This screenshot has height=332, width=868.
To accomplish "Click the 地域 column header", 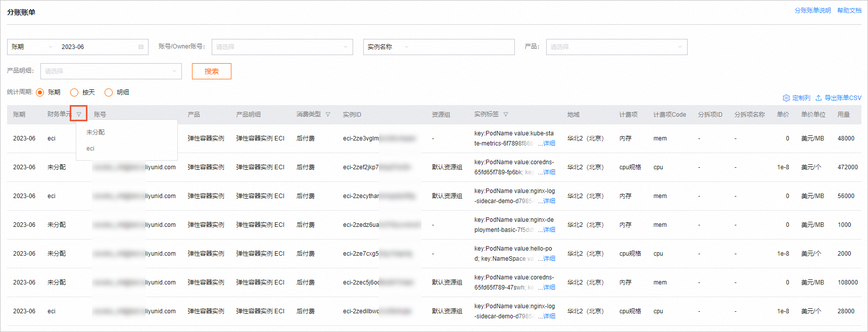I will pos(573,115).
